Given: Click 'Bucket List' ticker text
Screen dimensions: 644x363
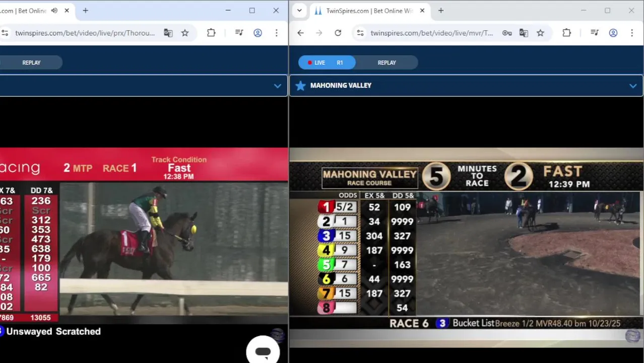Looking at the screenshot, I should (x=473, y=323).
